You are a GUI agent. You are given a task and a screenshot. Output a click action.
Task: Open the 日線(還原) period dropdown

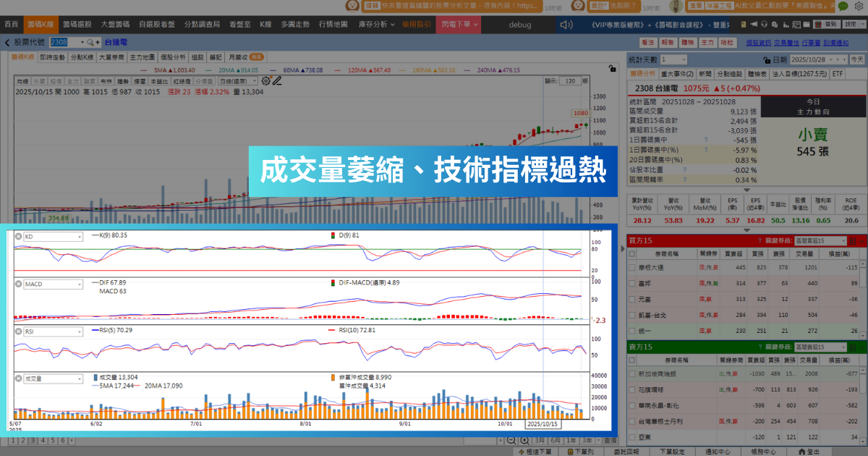tap(237, 81)
